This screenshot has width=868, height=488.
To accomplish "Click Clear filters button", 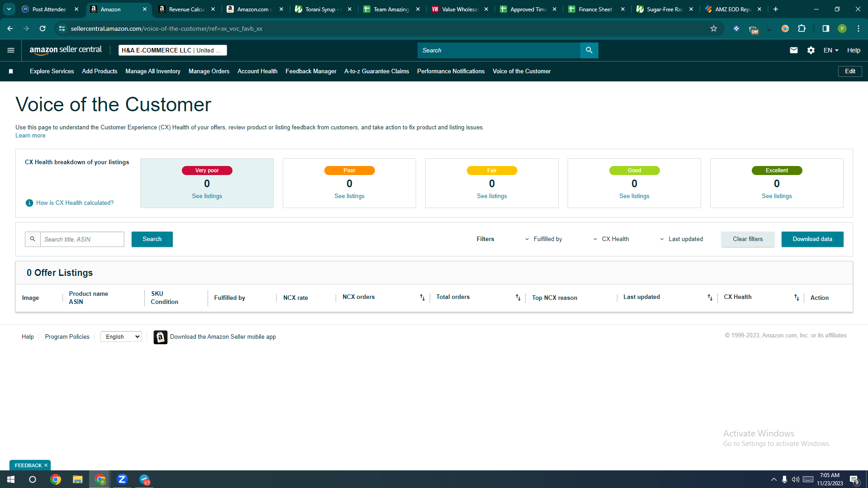I will tap(748, 239).
